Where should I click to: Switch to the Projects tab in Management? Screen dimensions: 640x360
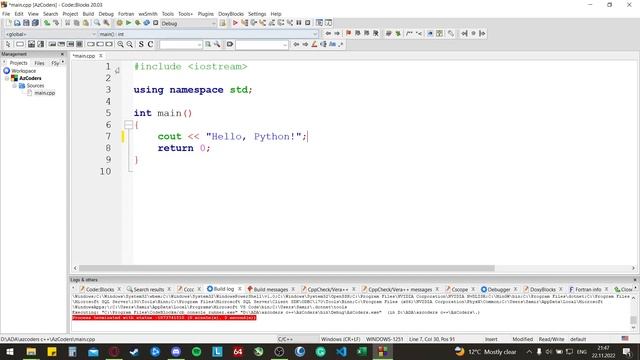(x=18, y=63)
